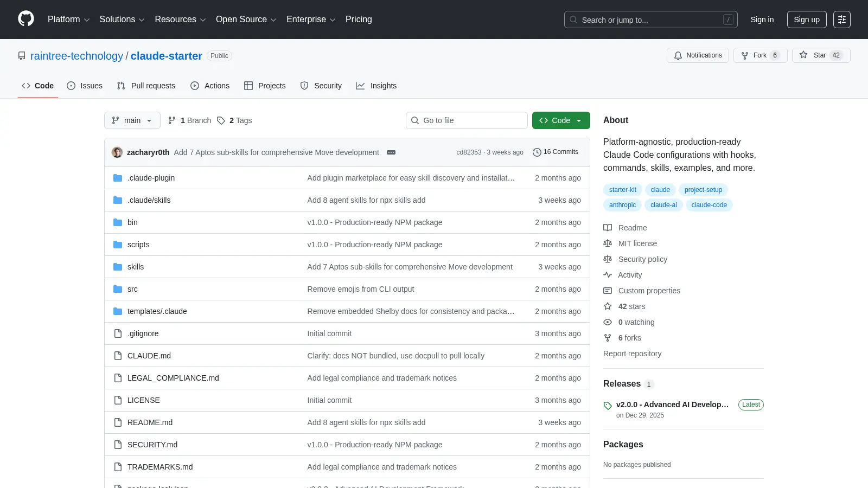The height and width of the screenshot is (488, 868).
Task: Open the Projects tab
Action: point(265,86)
